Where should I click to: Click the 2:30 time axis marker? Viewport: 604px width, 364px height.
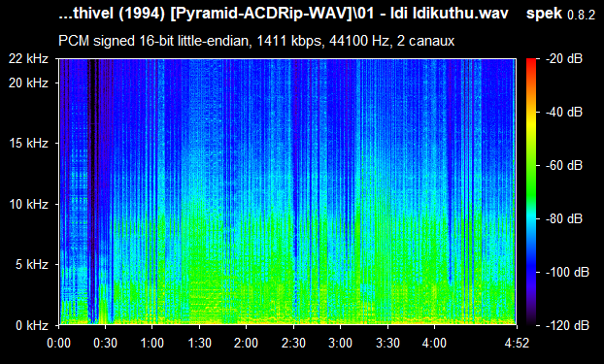click(293, 343)
